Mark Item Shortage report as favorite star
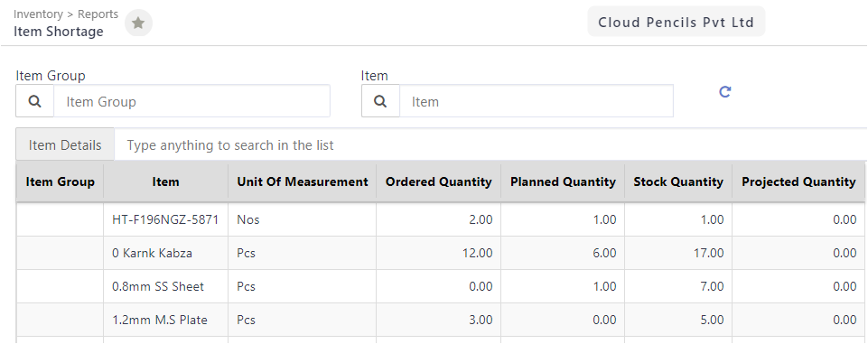 138,23
